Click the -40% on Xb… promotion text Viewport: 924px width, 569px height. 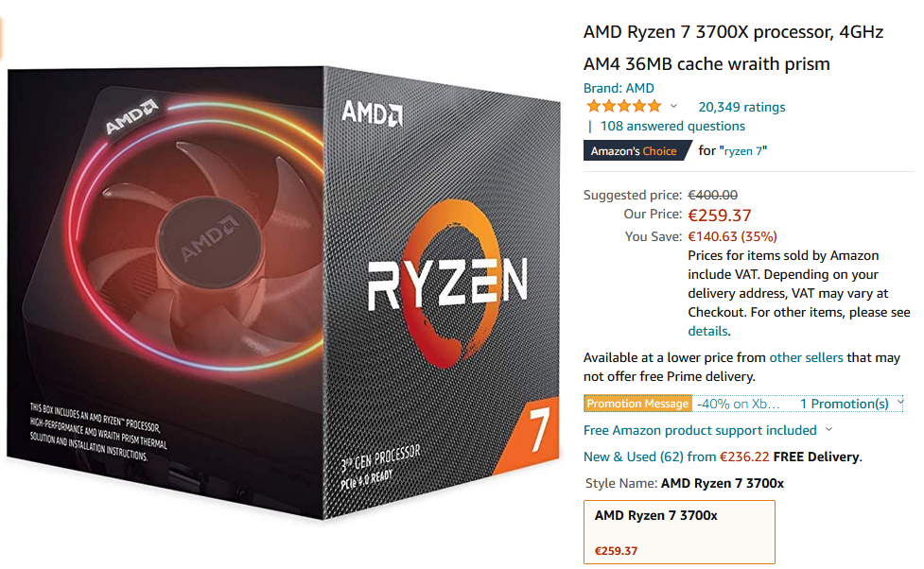pyautogui.click(x=738, y=404)
